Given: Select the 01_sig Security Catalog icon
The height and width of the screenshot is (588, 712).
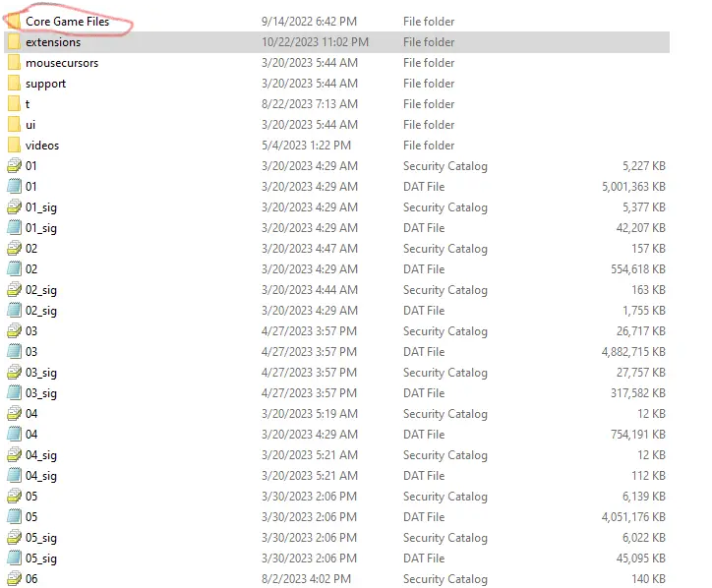Looking at the screenshot, I should pos(14,207).
